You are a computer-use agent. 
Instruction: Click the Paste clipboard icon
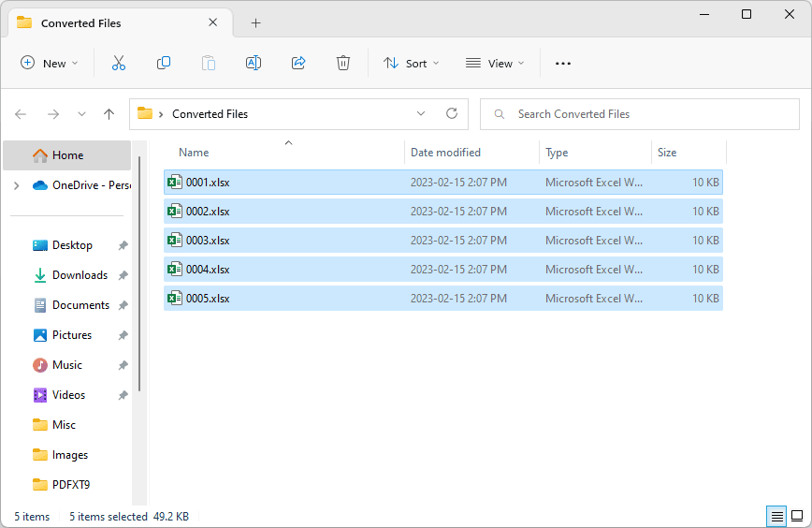209,64
